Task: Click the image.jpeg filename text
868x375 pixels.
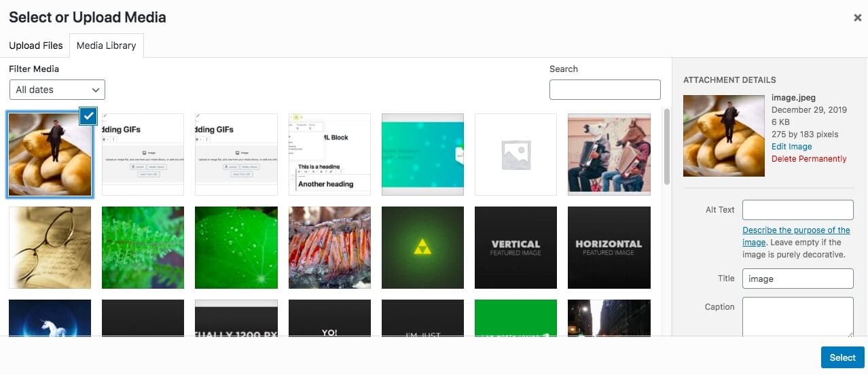Action: (793, 98)
